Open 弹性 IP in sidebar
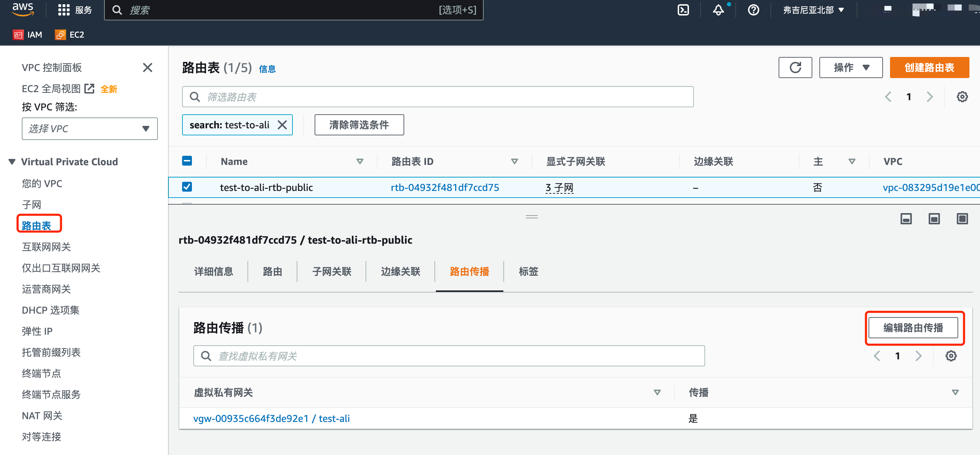The width and height of the screenshot is (980, 455). (37, 331)
